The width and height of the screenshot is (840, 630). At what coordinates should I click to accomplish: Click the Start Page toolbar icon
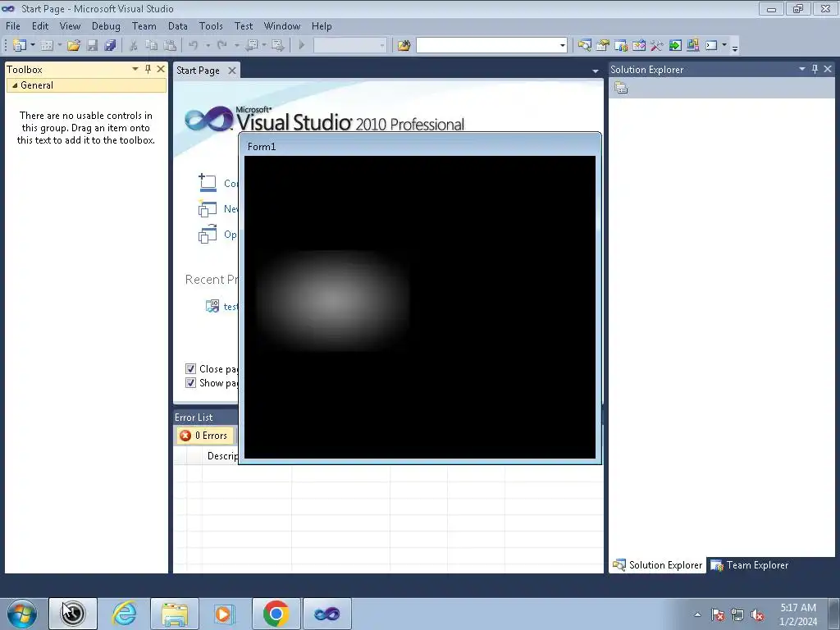[675, 46]
